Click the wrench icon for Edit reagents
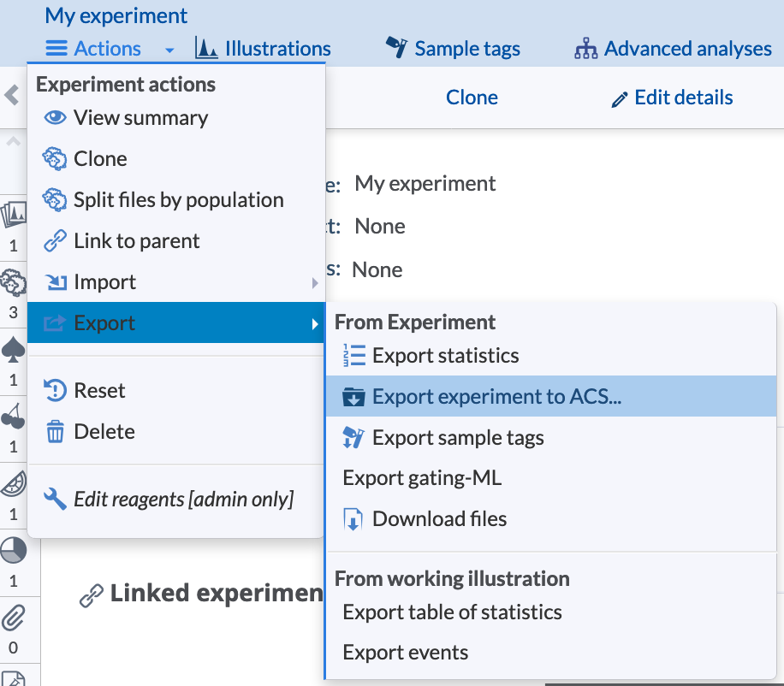Image resolution: width=784 pixels, height=686 pixels. tap(55, 499)
